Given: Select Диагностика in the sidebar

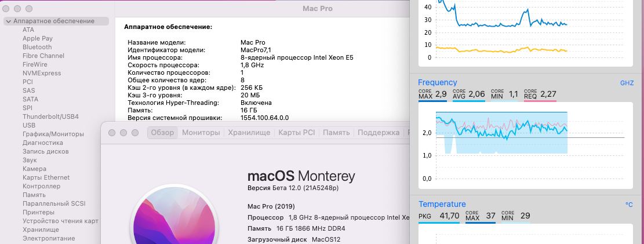Looking at the screenshot, I should pyautogui.click(x=43, y=143).
